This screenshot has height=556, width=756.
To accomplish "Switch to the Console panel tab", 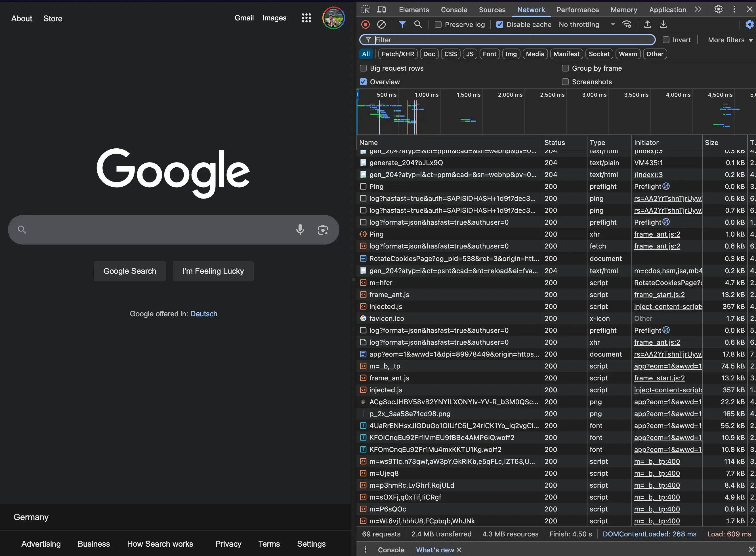I will (x=454, y=9).
